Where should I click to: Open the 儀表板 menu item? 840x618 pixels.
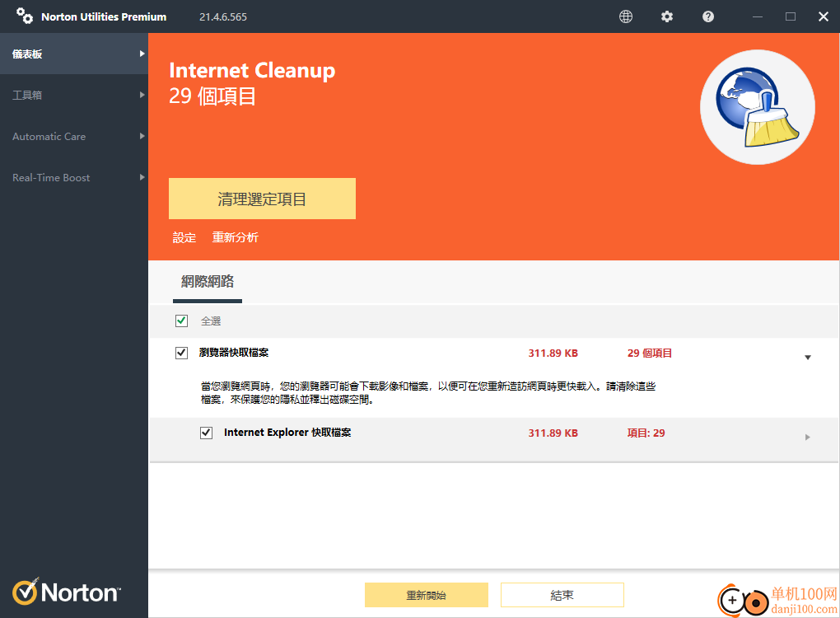pyautogui.click(x=74, y=54)
